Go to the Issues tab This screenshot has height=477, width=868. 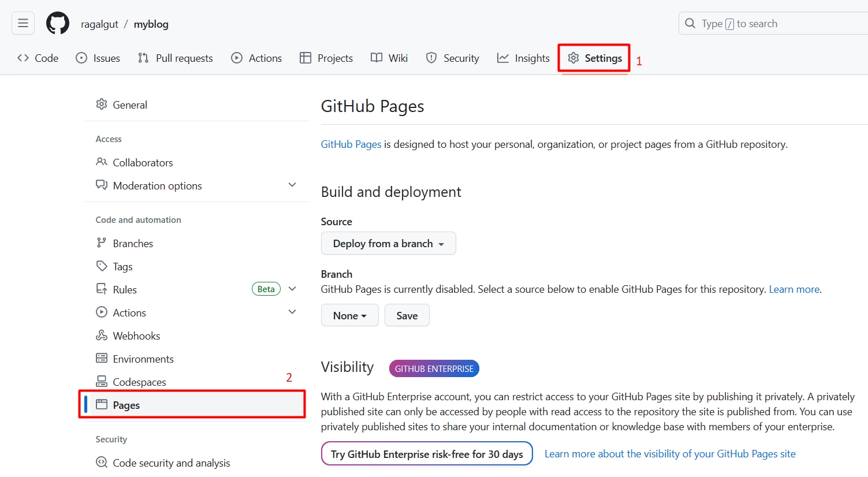point(98,58)
